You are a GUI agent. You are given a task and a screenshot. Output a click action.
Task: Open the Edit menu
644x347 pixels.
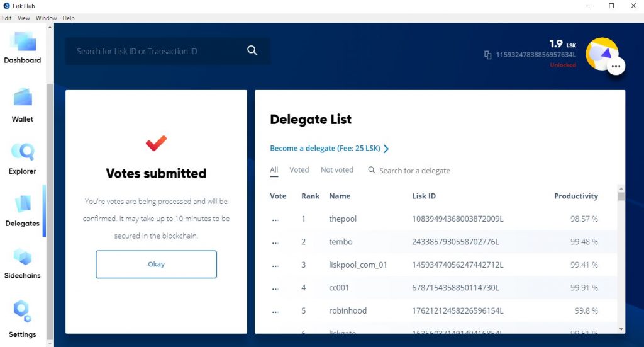[6, 18]
